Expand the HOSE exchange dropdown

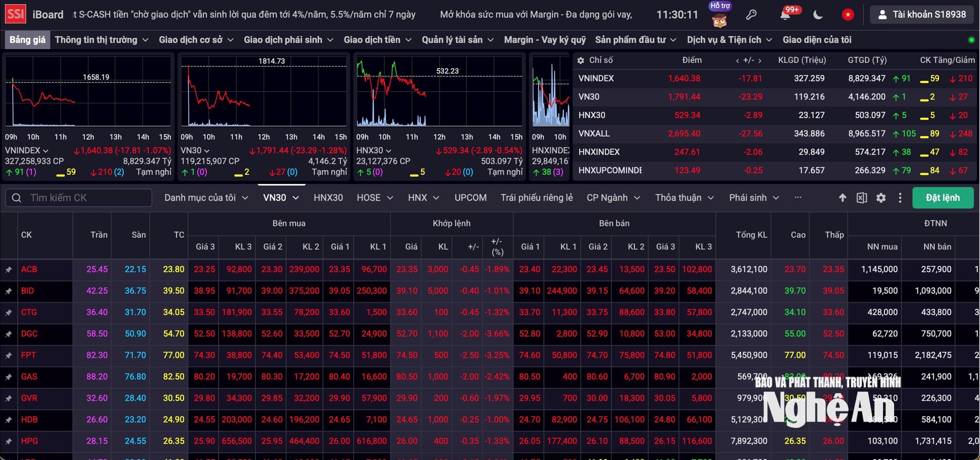click(x=375, y=198)
